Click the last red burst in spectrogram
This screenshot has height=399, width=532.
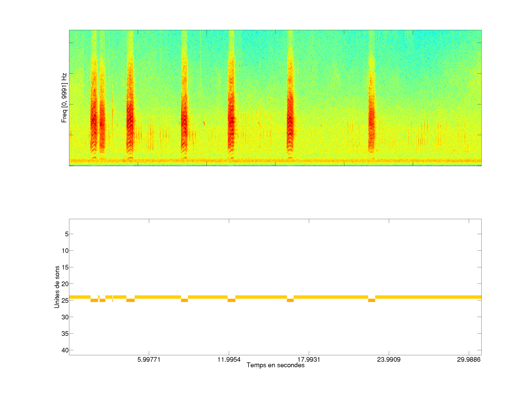pyautogui.click(x=372, y=120)
